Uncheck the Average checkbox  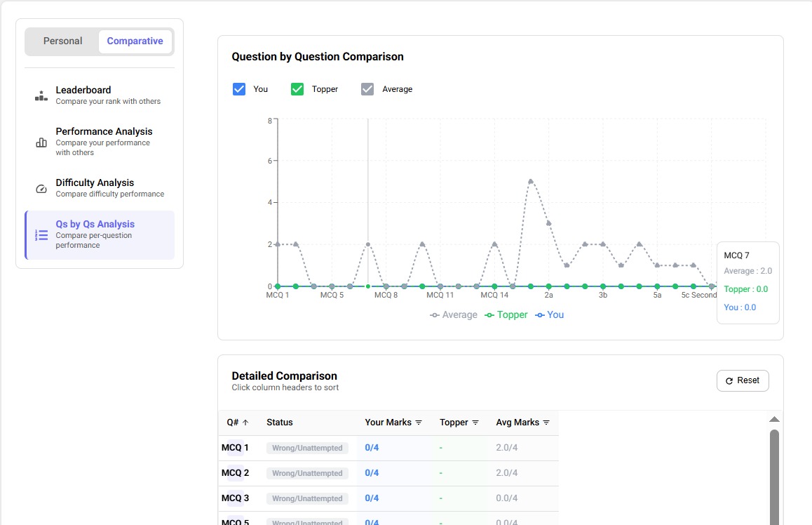pyautogui.click(x=367, y=89)
